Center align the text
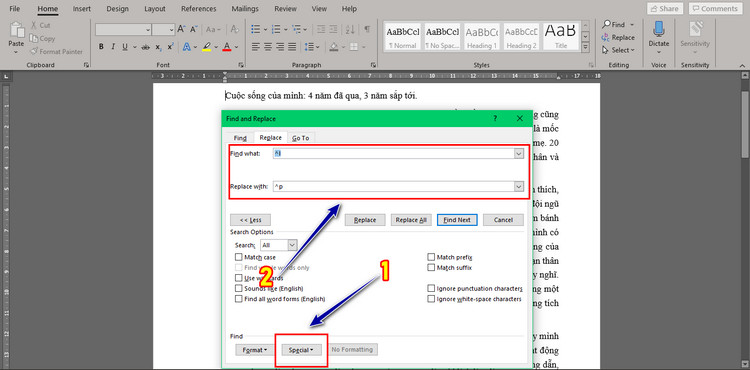The height and width of the screenshot is (370, 750). pyautogui.click(x=268, y=47)
